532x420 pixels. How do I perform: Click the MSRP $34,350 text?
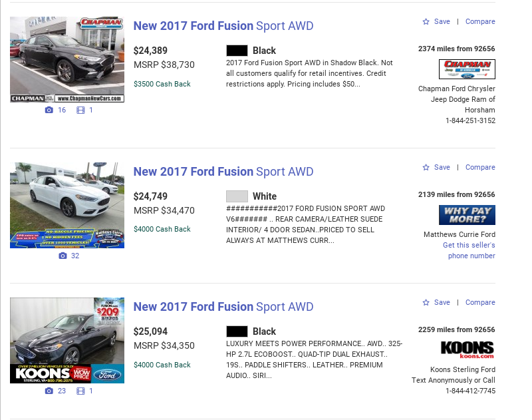[x=164, y=345]
